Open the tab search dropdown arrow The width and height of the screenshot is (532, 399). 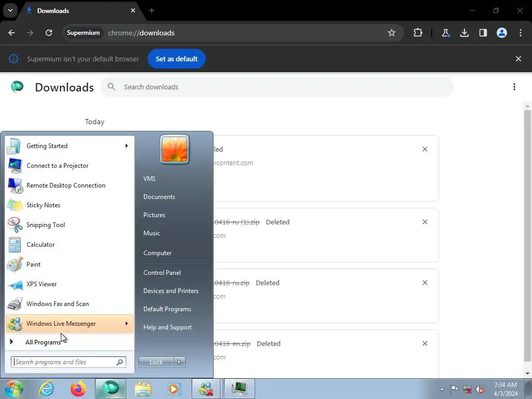(x=10, y=10)
